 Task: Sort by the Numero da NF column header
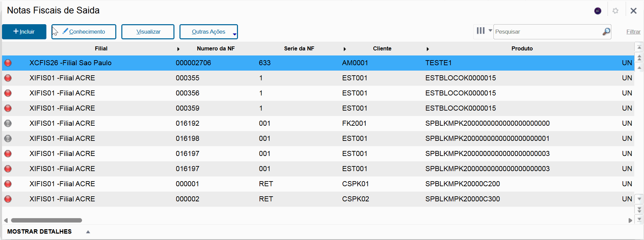tap(215, 48)
